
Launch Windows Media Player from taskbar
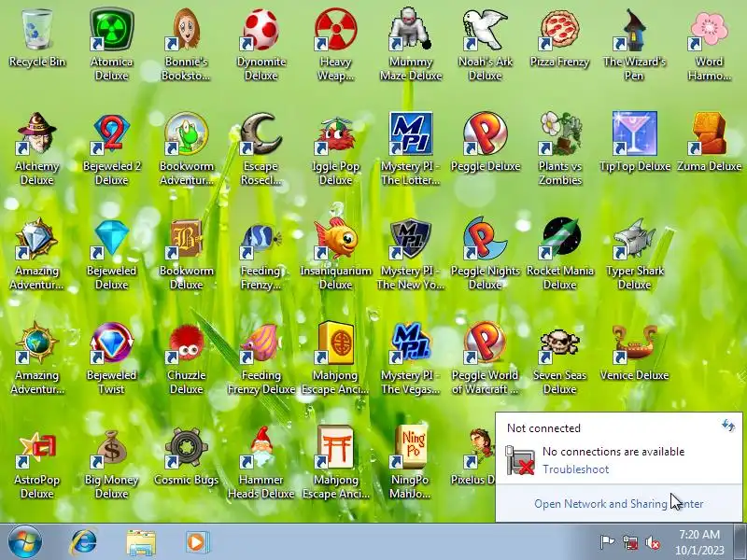pos(196,542)
